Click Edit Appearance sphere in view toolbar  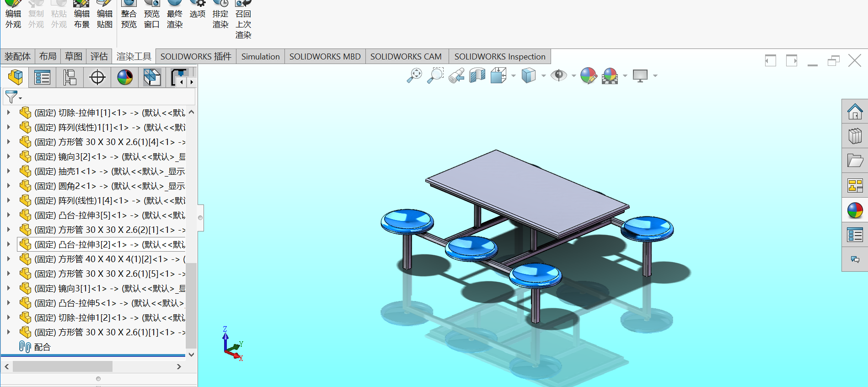[x=589, y=75]
